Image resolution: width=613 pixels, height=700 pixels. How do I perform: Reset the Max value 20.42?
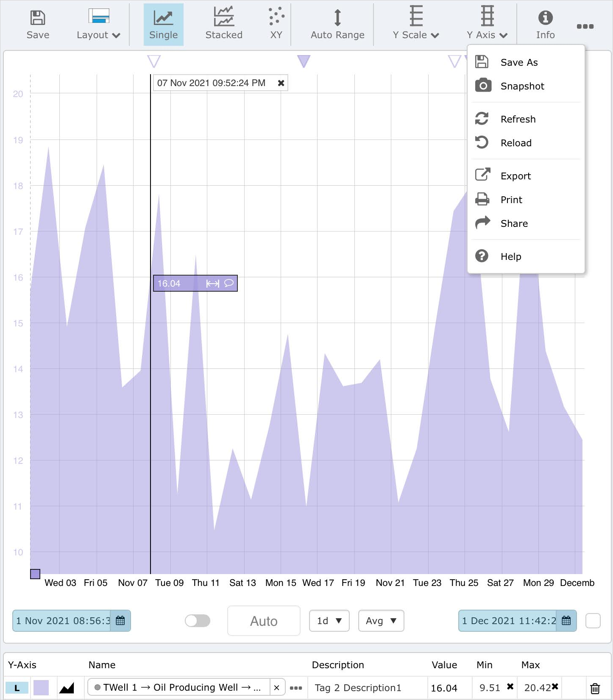(x=555, y=686)
